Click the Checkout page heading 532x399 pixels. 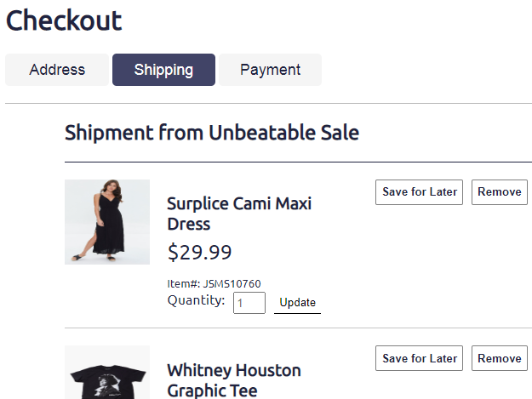pyautogui.click(x=64, y=20)
